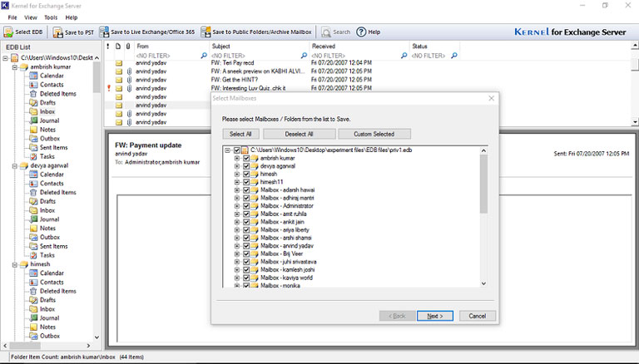Collapse devya agarwal node in EDB List
Image resolution: width=639 pixels, height=364 pixels.
[x=15, y=165]
